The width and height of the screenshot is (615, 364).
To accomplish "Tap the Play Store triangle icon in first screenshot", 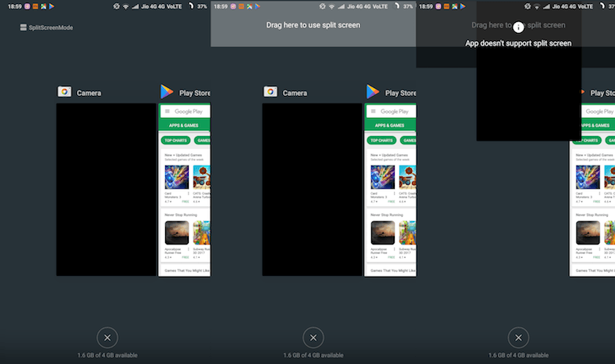I will [x=167, y=91].
